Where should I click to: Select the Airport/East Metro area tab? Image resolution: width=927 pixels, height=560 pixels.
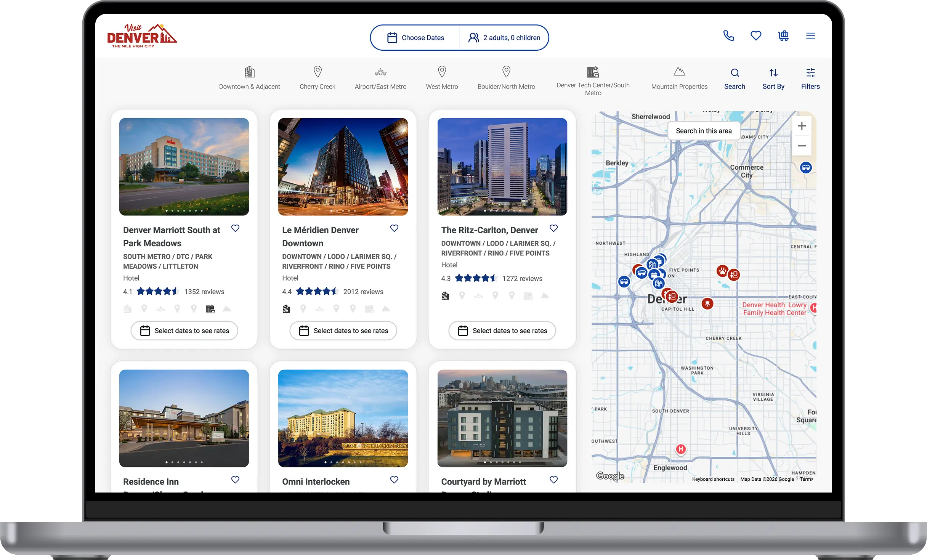click(380, 79)
